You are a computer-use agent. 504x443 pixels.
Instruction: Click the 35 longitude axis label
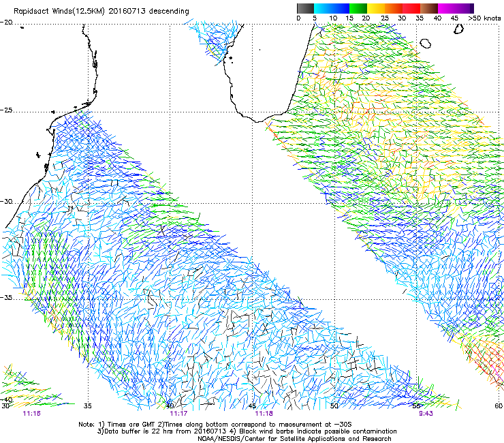(x=87, y=406)
